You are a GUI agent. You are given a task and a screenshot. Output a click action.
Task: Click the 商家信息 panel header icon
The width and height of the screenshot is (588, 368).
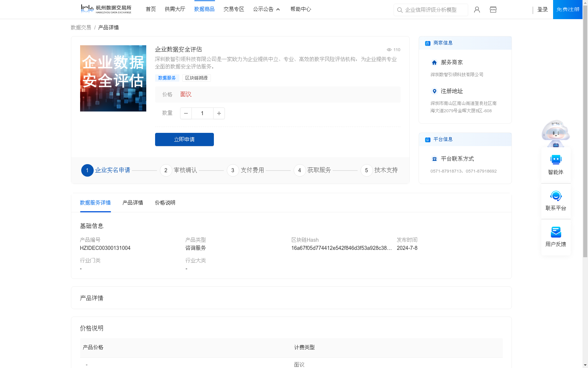428,43
